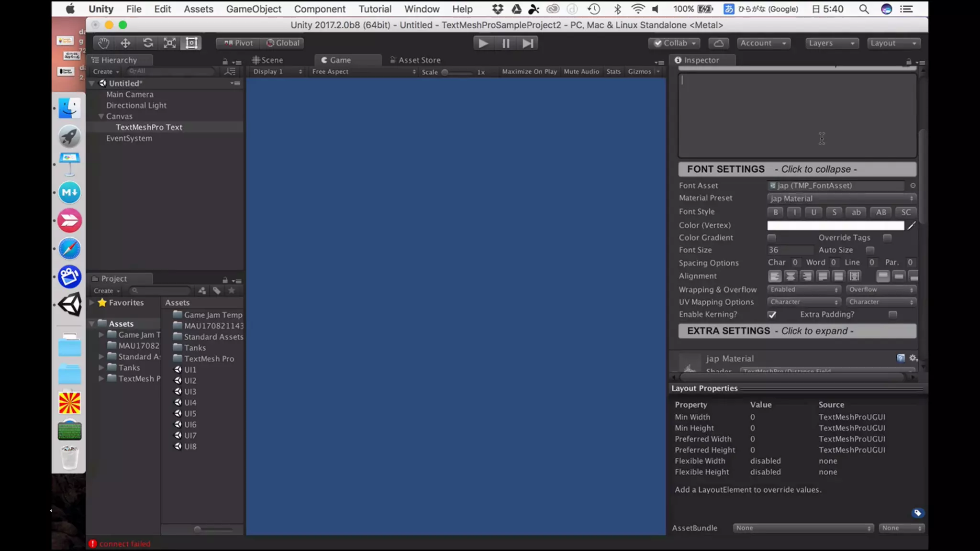
Task: Click the Color (Vertex) white swatch
Action: [835, 225]
